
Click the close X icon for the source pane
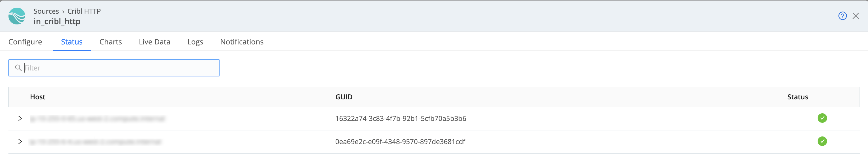856,16
